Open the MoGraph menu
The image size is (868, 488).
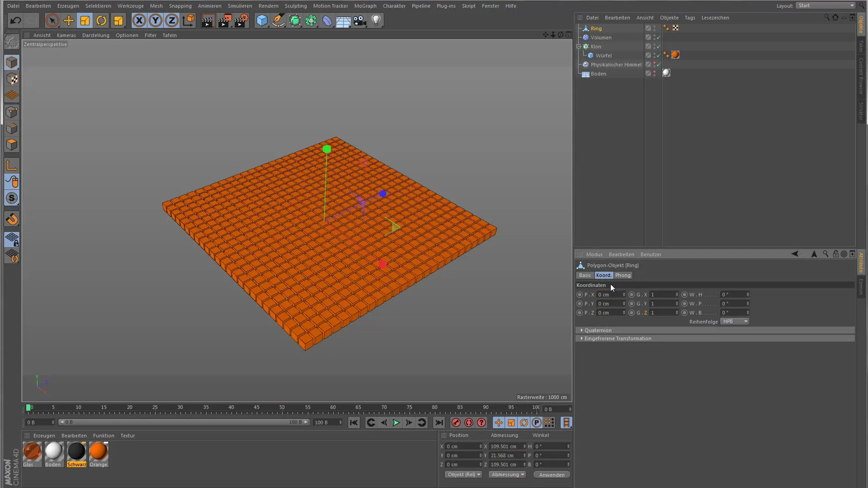tap(365, 6)
